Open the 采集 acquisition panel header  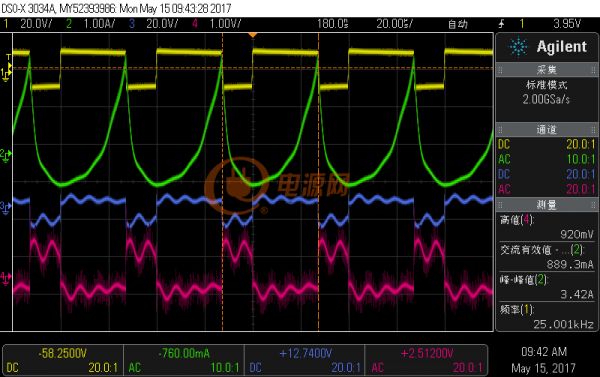click(546, 70)
